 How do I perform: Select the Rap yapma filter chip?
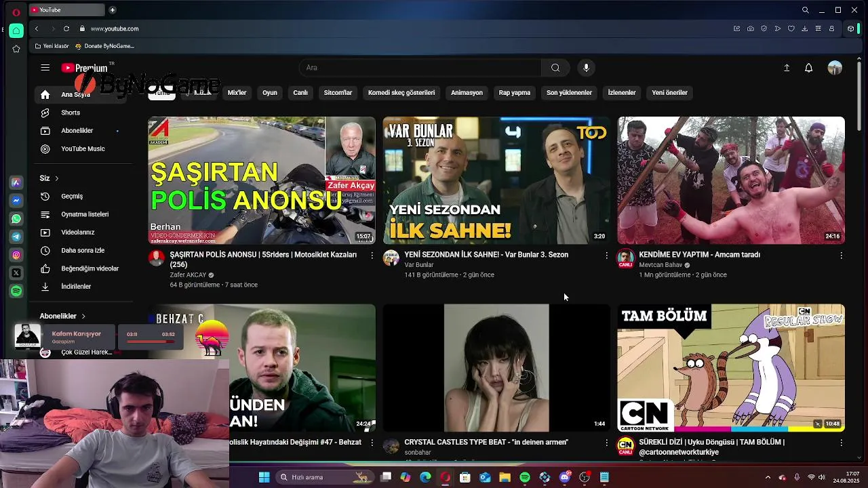(515, 93)
